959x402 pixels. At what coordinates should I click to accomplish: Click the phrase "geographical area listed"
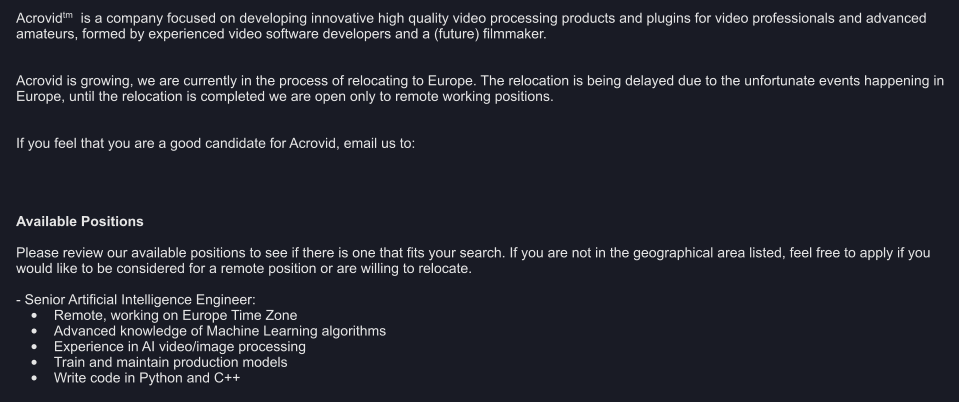(709, 253)
